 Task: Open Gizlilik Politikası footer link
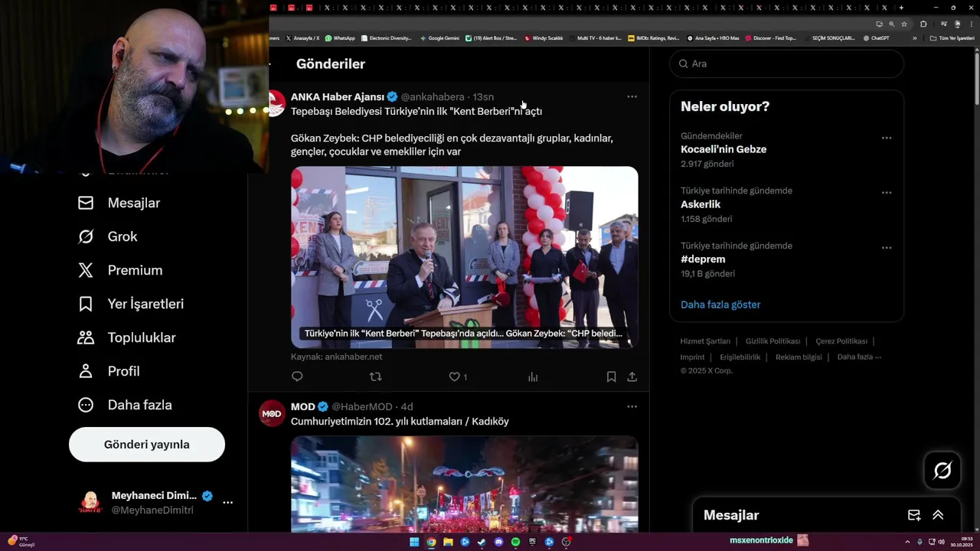[773, 341]
